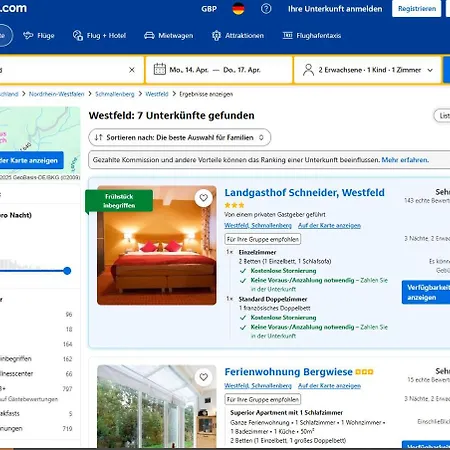This screenshot has width=450, height=450.
Task: Open the calendar icon date picker
Action: 160,69
